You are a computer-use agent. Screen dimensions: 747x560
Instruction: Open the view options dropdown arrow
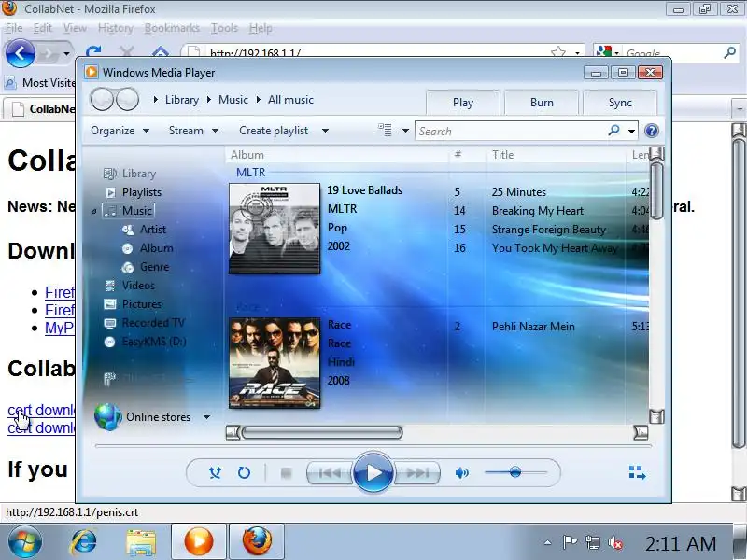(x=405, y=131)
